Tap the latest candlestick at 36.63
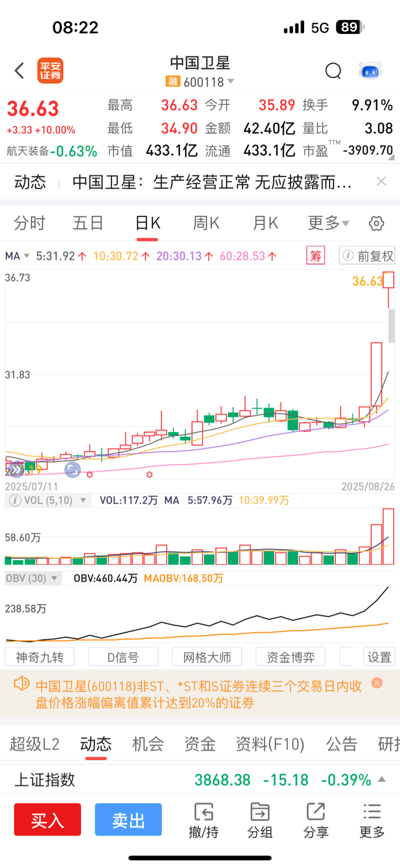400x868 pixels. pyautogui.click(x=389, y=289)
